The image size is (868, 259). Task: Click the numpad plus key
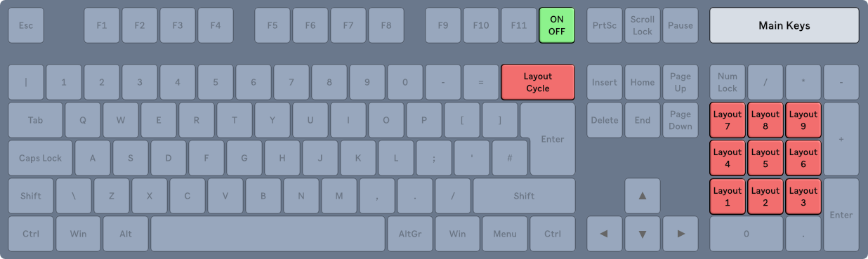click(841, 139)
